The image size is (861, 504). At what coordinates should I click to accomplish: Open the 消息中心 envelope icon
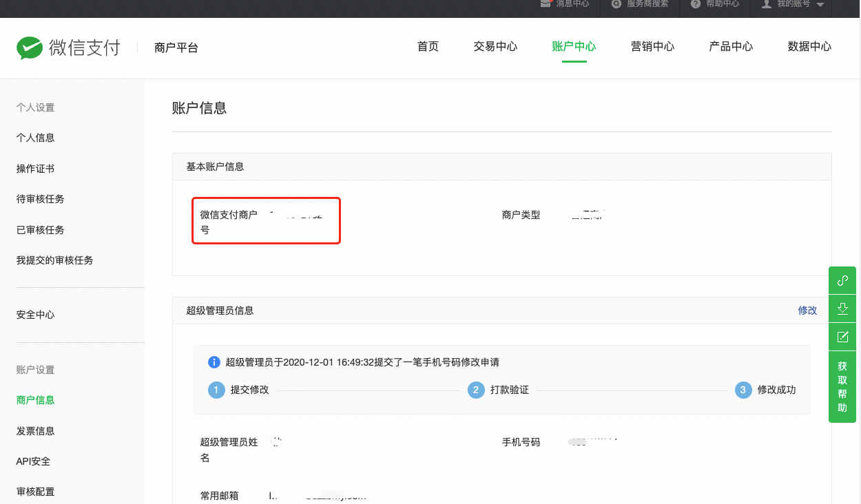coord(546,3)
